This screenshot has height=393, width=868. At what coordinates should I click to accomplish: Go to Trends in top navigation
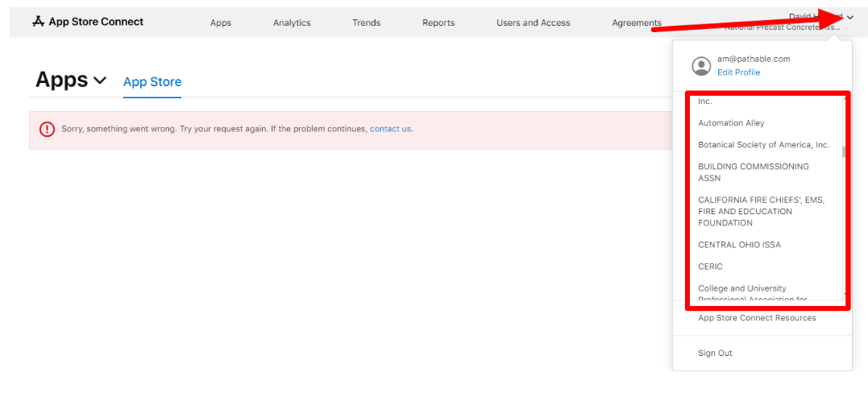point(367,23)
